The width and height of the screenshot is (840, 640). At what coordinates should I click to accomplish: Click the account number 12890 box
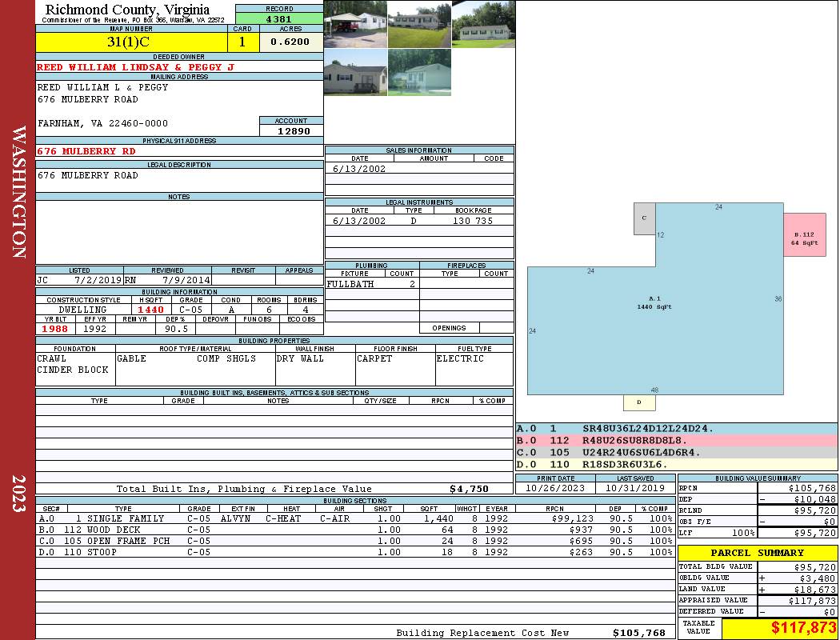(292, 131)
